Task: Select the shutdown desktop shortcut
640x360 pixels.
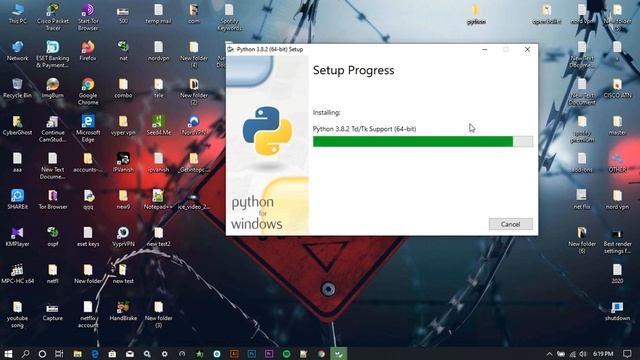Action: point(617,311)
